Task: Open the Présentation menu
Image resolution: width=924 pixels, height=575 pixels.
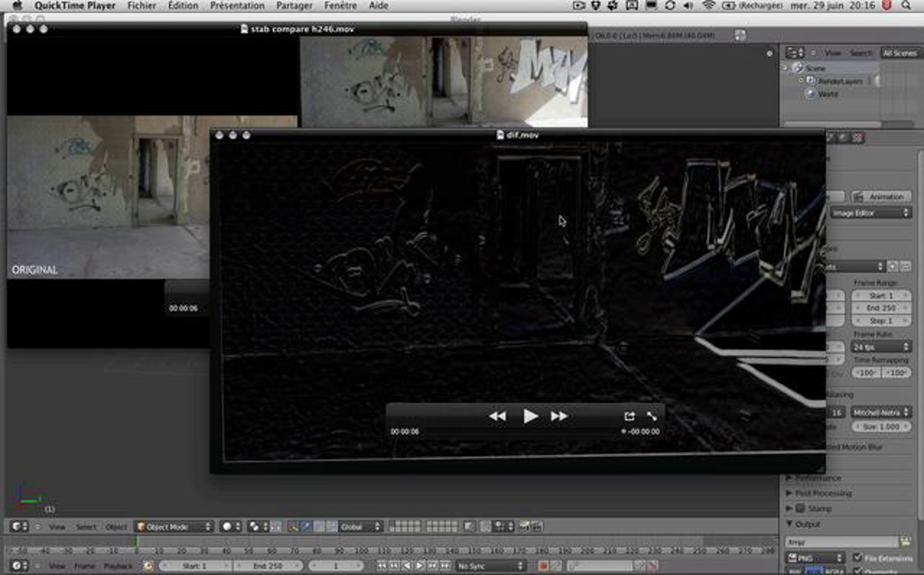Action: click(237, 5)
